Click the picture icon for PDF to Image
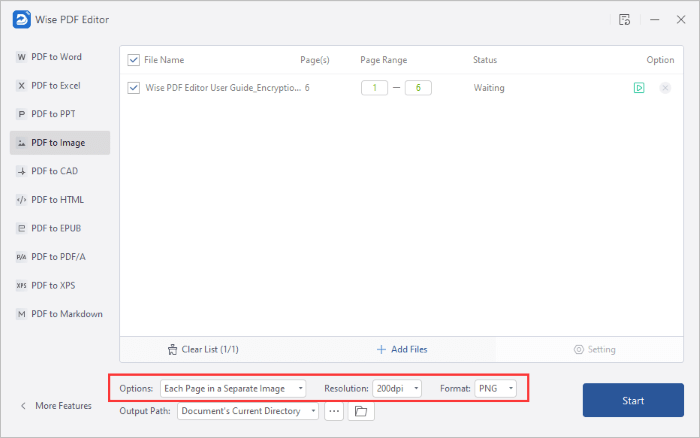The width and height of the screenshot is (700, 438). [21, 143]
